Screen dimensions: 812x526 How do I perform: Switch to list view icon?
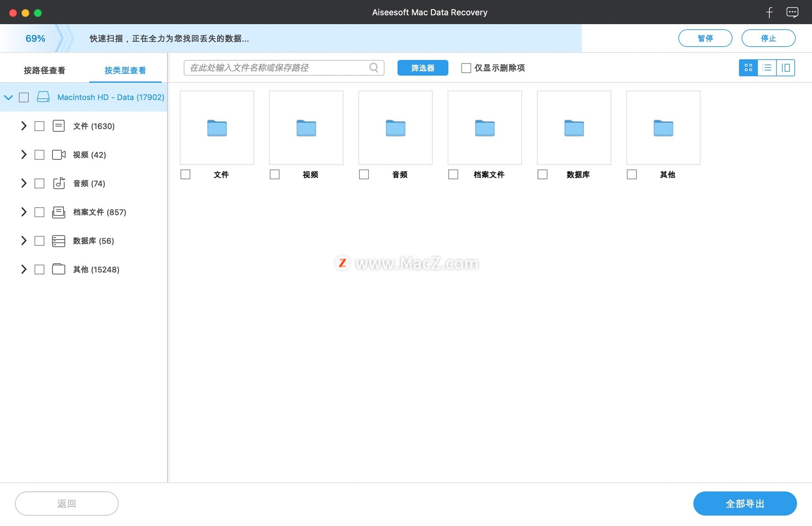[767, 68]
